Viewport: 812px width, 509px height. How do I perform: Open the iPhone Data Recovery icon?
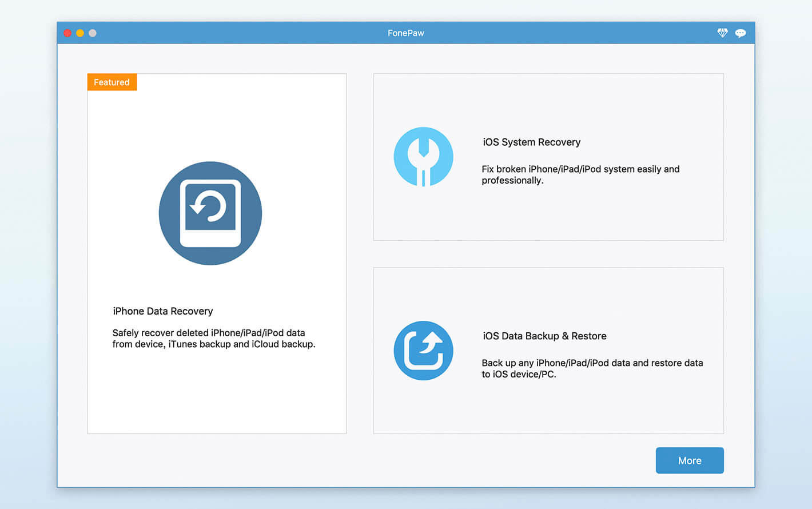tap(210, 213)
